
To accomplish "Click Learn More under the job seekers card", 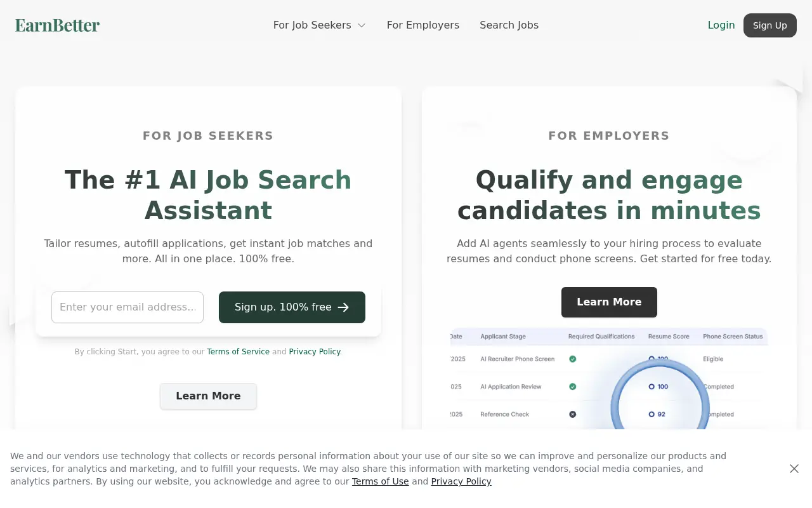I will tap(208, 396).
